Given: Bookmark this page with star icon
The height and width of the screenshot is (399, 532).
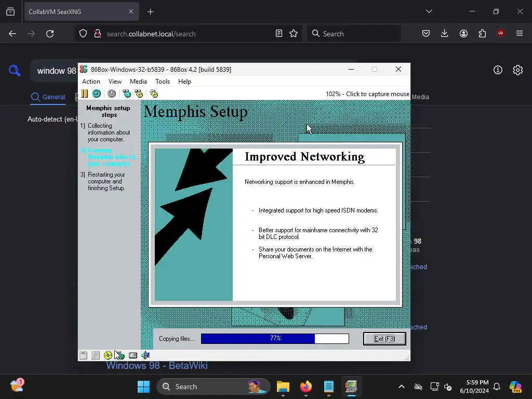Looking at the screenshot, I should (294, 33).
